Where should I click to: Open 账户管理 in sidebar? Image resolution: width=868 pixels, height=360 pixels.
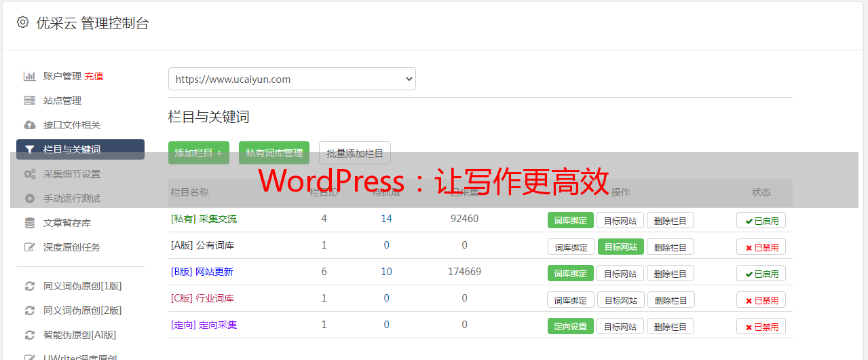coord(62,76)
